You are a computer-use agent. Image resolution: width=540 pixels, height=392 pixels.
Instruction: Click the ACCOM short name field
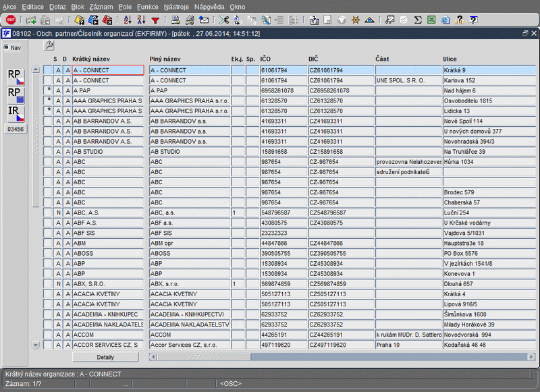(x=108, y=335)
